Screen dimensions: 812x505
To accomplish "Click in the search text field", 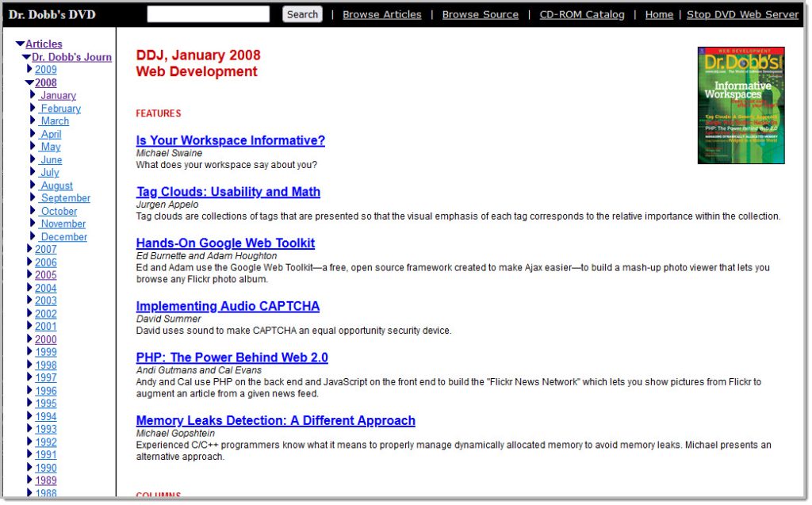I will pos(208,14).
